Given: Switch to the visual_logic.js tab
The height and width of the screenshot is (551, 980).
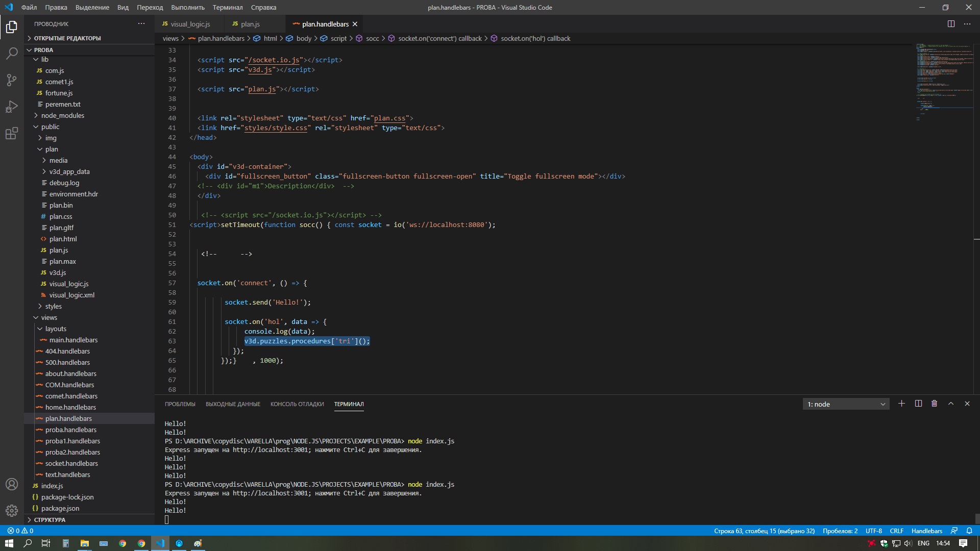Looking at the screenshot, I should (189, 24).
